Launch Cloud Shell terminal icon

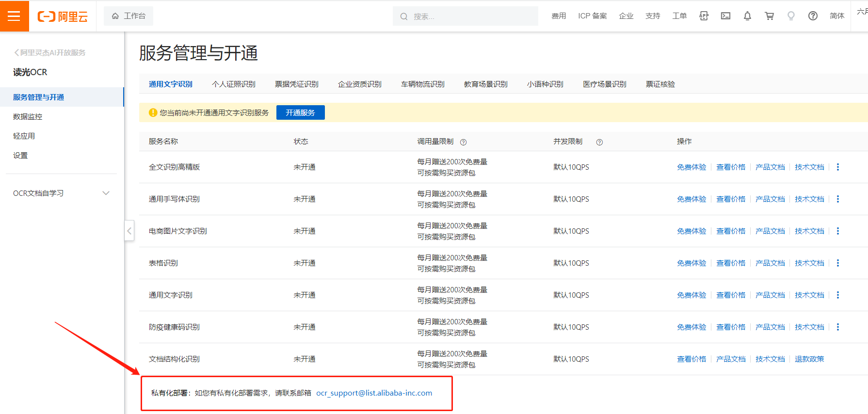click(x=725, y=16)
